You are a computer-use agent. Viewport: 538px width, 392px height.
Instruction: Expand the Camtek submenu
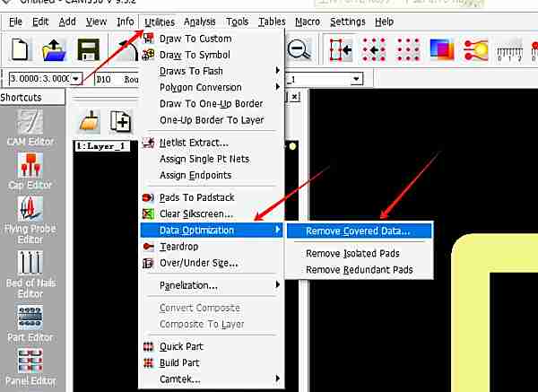tap(212, 379)
